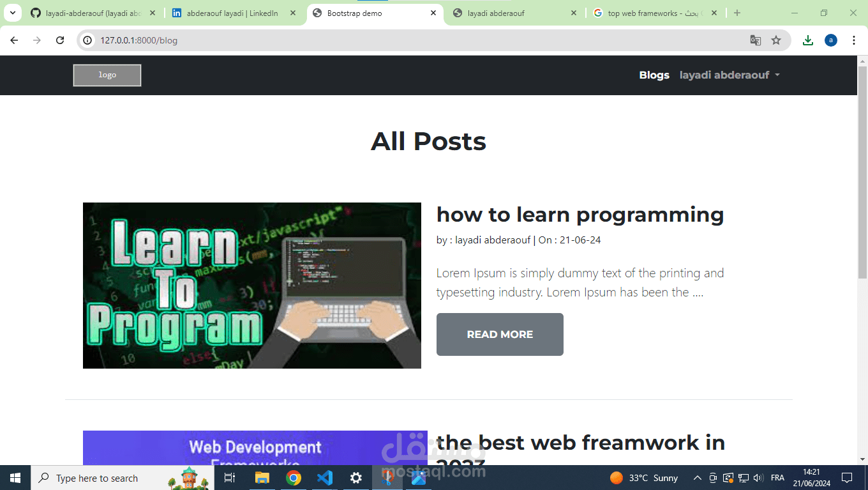Expand the tab search dropdown arrow

coord(12,12)
